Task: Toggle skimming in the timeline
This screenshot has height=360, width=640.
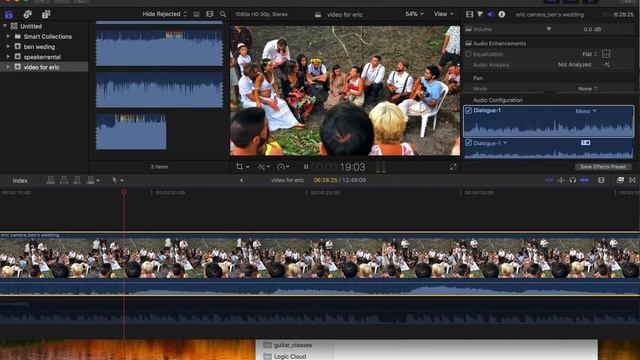Action: tap(549, 180)
